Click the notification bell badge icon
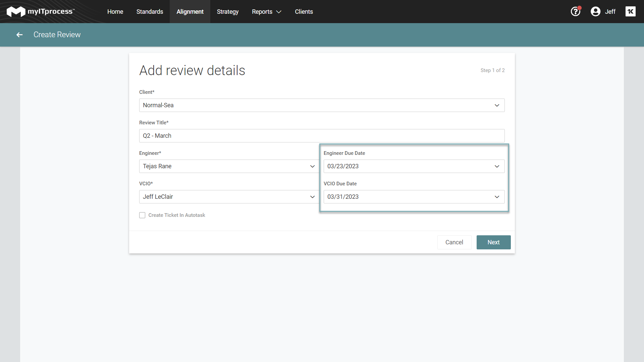 click(580, 8)
